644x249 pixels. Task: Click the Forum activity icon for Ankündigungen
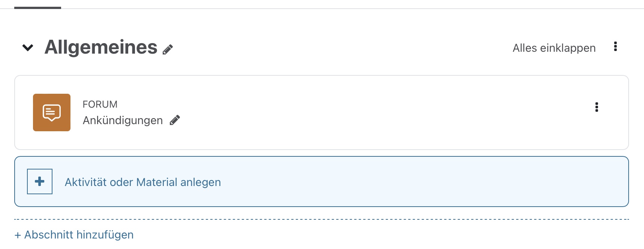tap(51, 112)
